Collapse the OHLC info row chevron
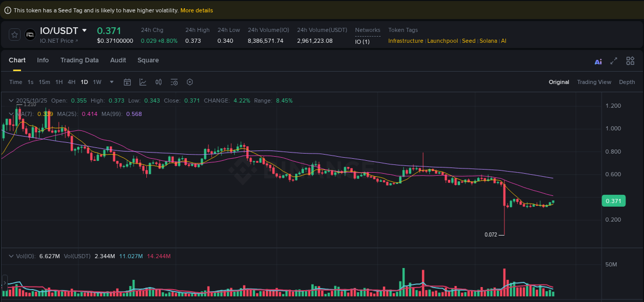The width and height of the screenshot is (644, 302). (x=11, y=100)
